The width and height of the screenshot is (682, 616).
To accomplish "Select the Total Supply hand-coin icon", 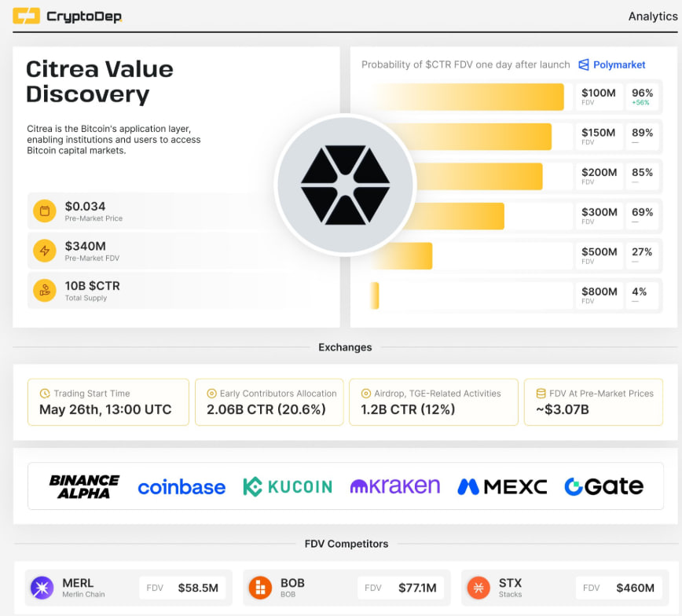I will coord(45,290).
